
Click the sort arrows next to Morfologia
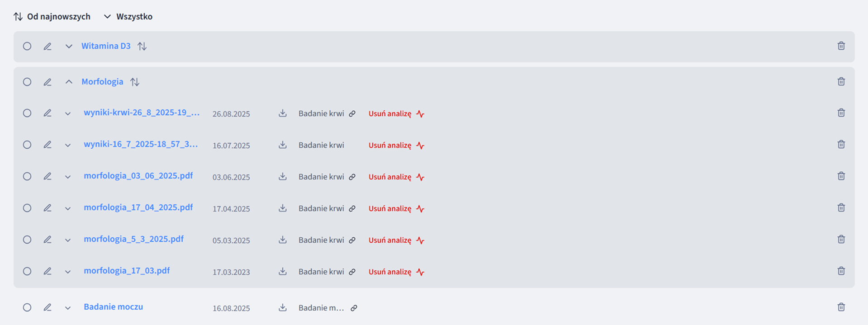tap(135, 82)
